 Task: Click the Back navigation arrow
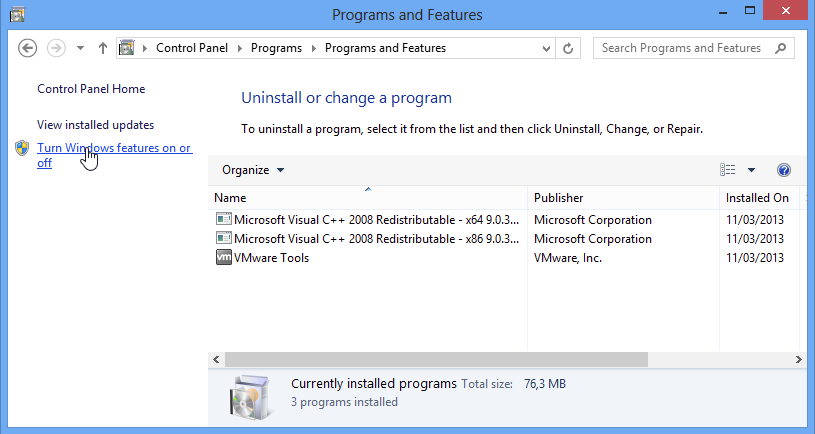click(x=28, y=48)
